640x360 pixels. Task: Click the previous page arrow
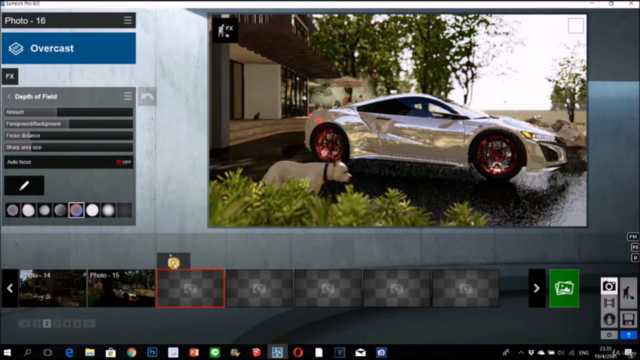coord(24,324)
